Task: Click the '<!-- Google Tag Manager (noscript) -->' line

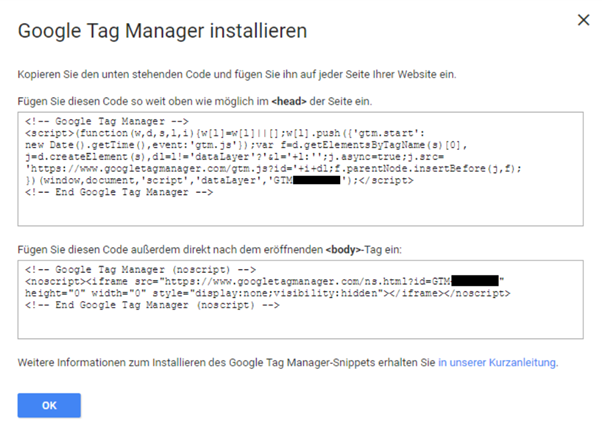Action: point(141,270)
